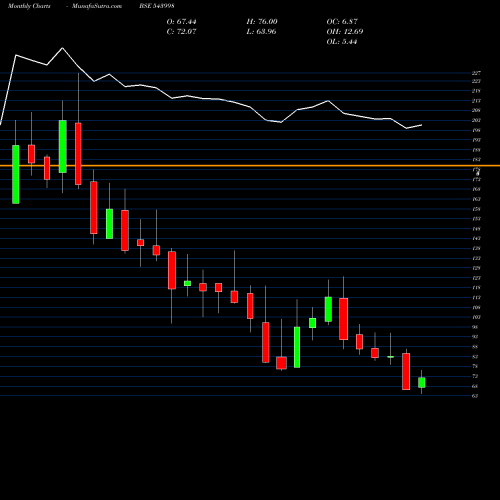Click the '78' price axis label
The width and height of the screenshot is (500, 500).
(x=475, y=366)
